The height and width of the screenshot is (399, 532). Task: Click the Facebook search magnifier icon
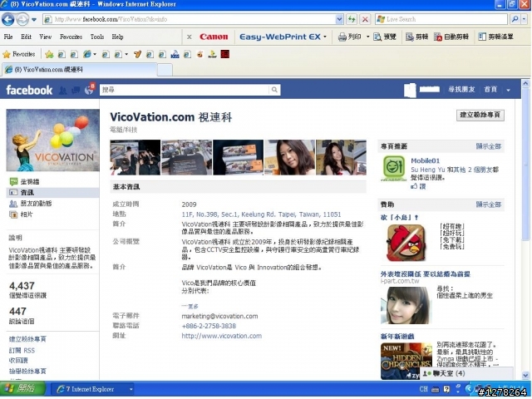coord(274,90)
